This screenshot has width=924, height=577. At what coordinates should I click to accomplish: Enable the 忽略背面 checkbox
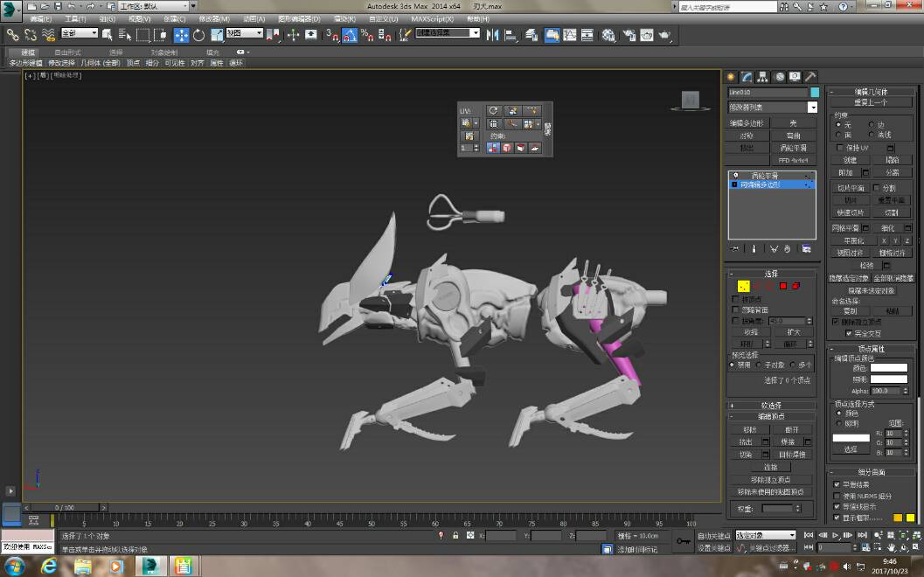[735, 309]
